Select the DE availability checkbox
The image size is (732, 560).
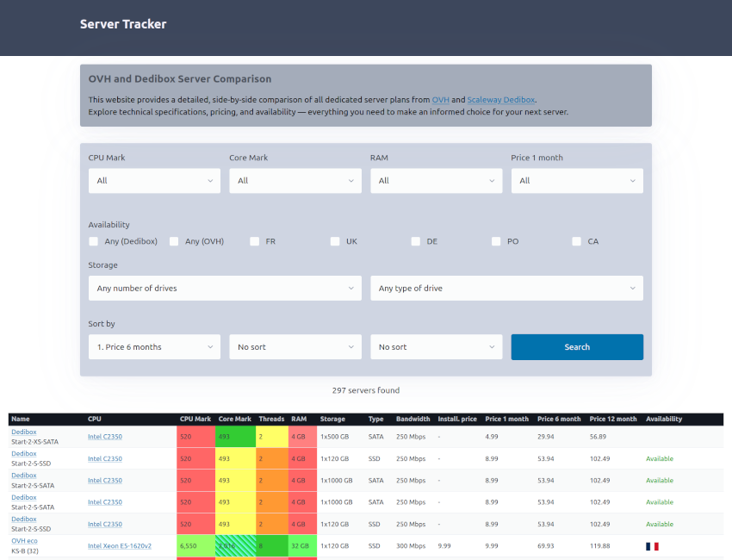[416, 241]
